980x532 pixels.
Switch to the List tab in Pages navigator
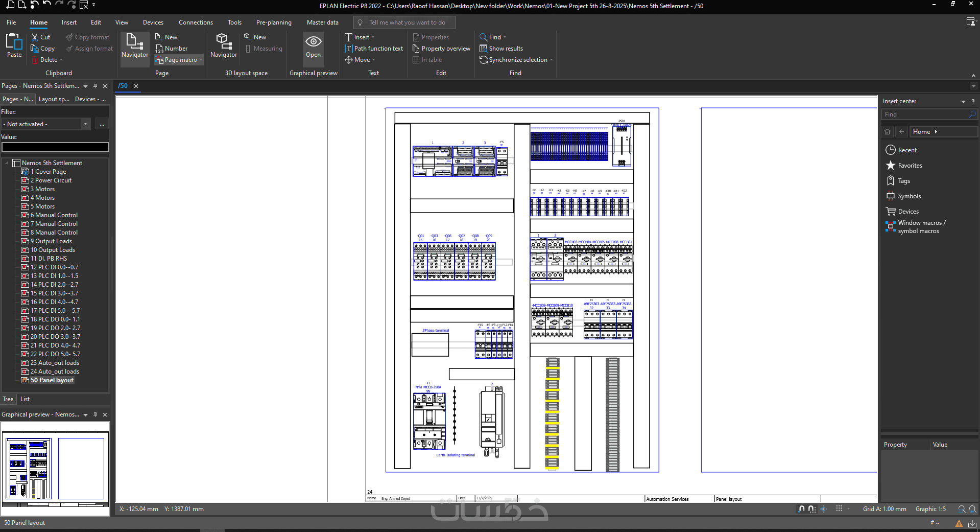click(x=25, y=399)
